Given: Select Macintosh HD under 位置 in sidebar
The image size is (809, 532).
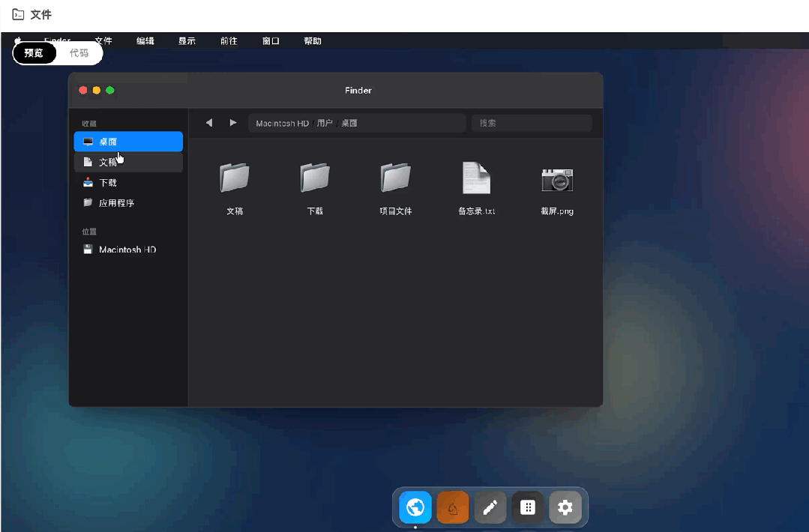Looking at the screenshot, I should [x=128, y=250].
